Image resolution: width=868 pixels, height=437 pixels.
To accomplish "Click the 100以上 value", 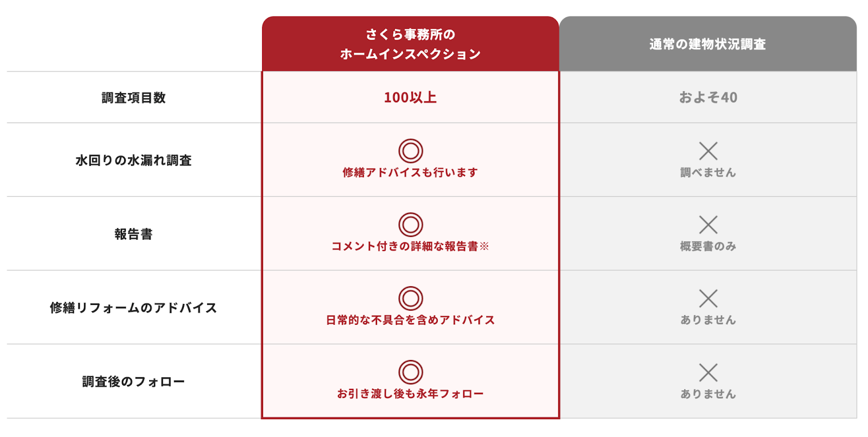I will point(410,98).
